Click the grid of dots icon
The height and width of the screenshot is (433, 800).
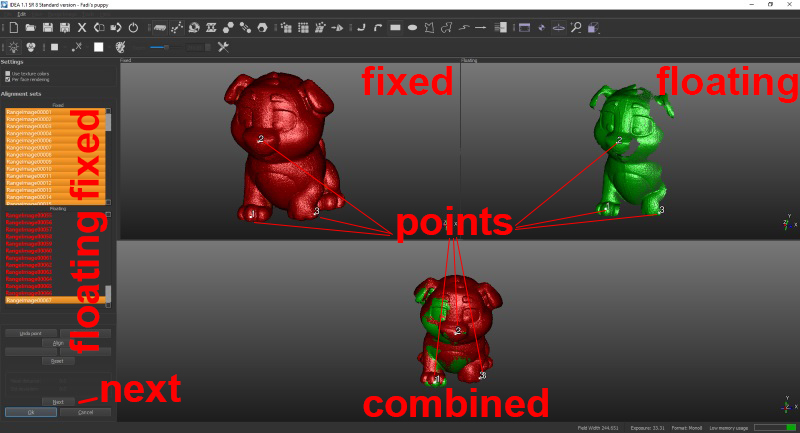(x=303, y=28)
